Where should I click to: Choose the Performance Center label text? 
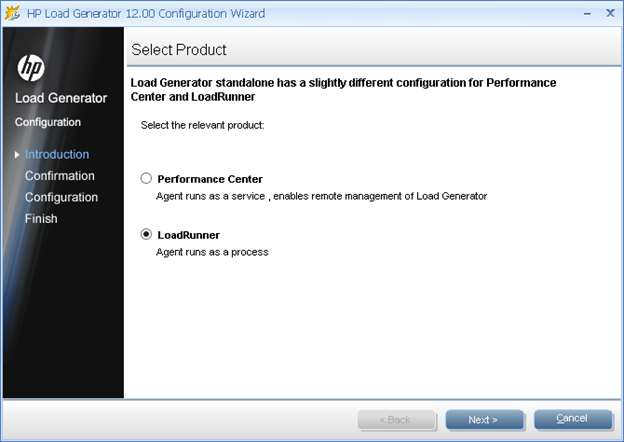(x=210, y=179)
